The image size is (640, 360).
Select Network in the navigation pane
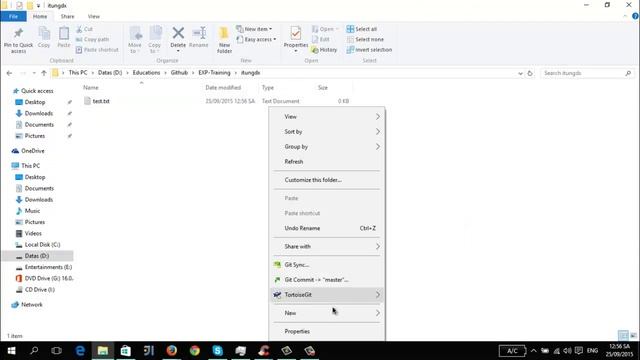tap(31, 304)
